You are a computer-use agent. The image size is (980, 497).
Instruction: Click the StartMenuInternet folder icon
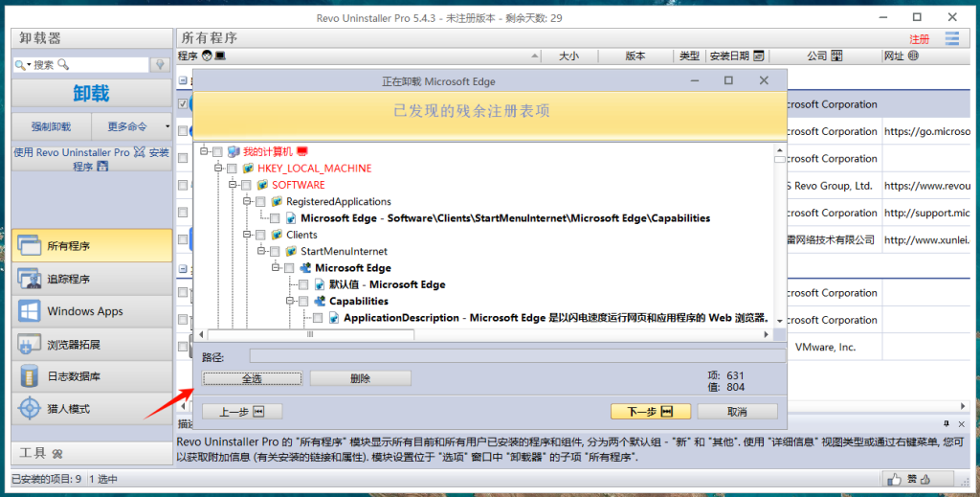[x=291, y=251]
